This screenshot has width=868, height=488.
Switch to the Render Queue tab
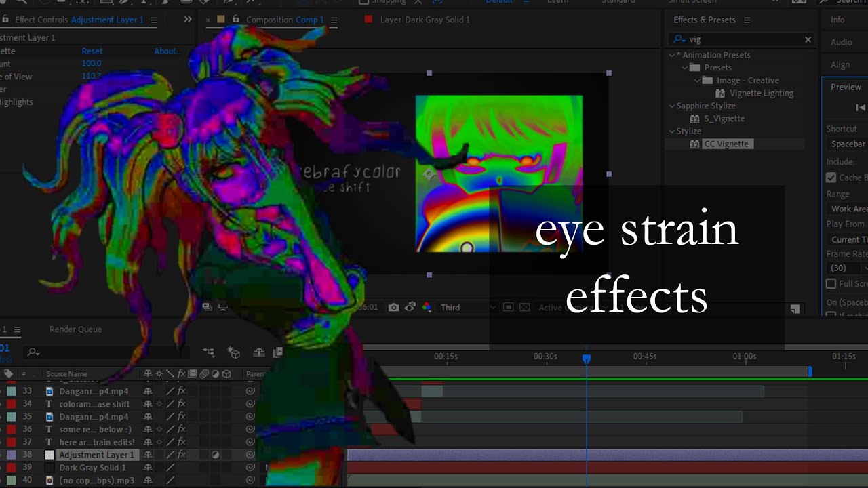75,329
